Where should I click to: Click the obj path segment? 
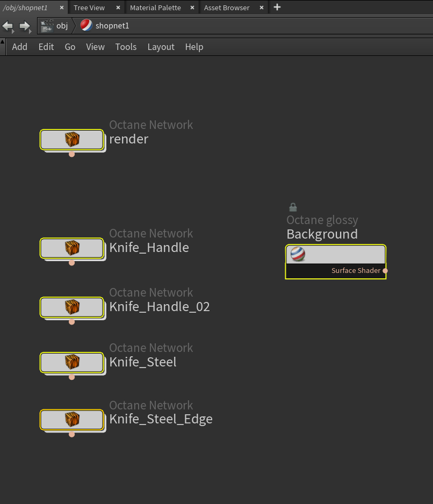(x=62, y=26)
